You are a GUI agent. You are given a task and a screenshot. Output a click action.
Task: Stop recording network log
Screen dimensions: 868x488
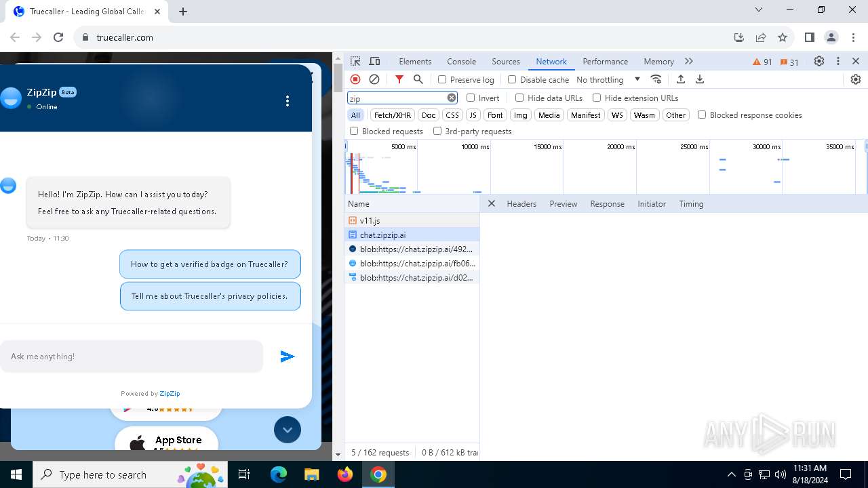point(355,79)
